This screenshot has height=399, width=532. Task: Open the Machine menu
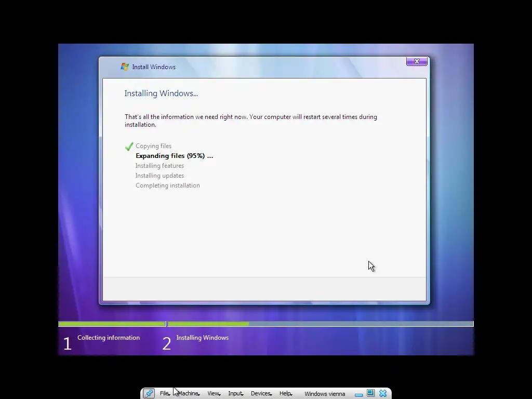pyautogui.click(x=188, y=393)
